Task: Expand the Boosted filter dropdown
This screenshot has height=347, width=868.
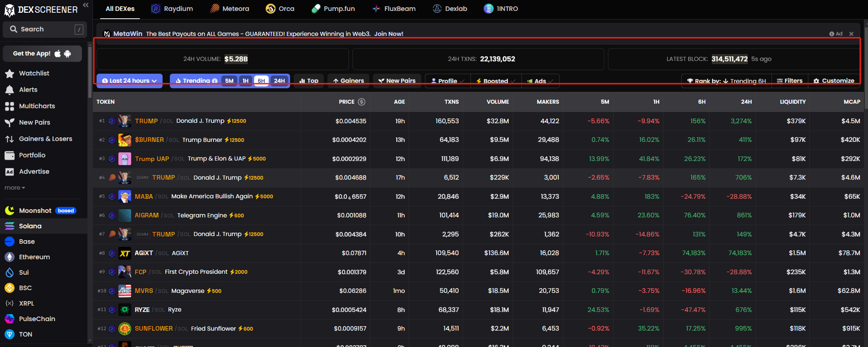Action: [x=495, y=81]
